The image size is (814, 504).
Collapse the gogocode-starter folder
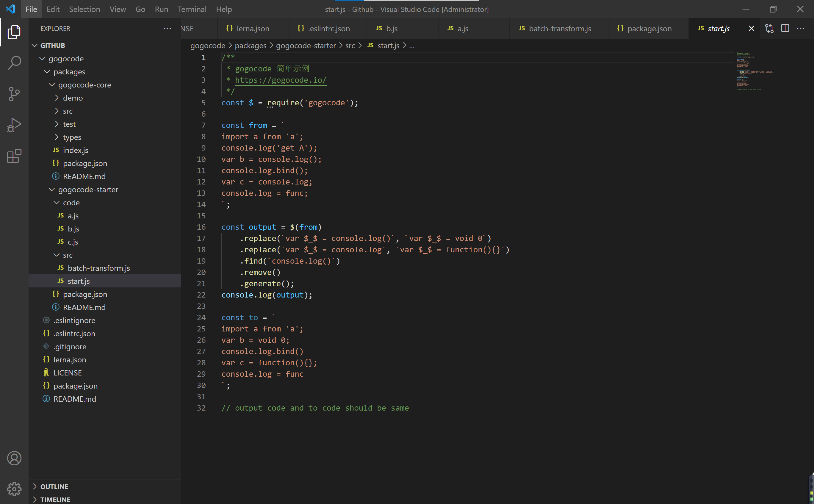tap(52, 189)
